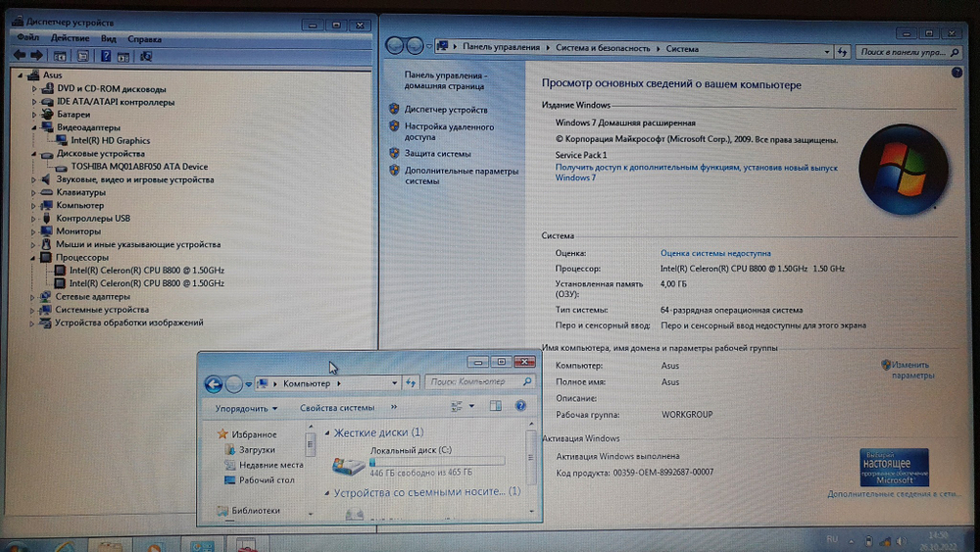Open the Вид menu in Device Manager

[108, 39]
